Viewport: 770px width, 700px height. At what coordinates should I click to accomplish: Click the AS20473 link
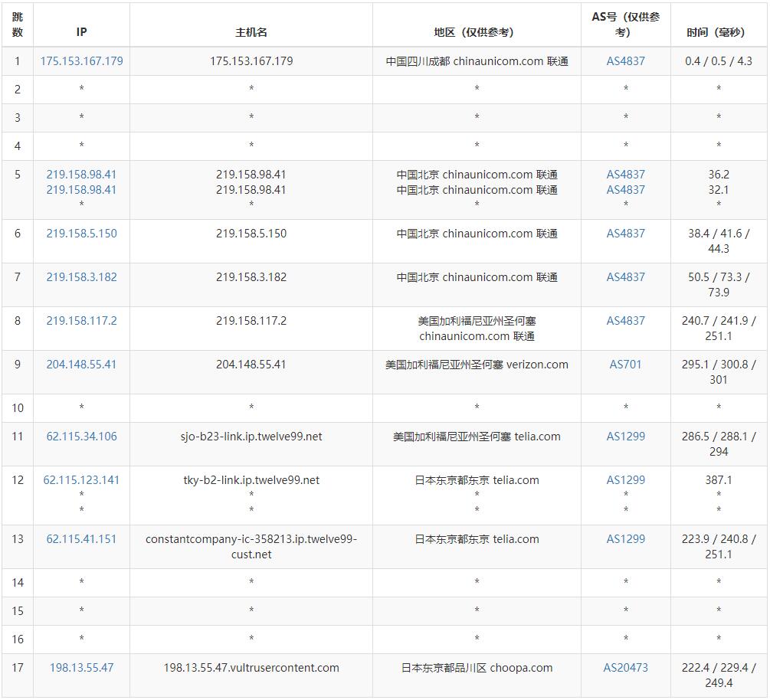626,668
